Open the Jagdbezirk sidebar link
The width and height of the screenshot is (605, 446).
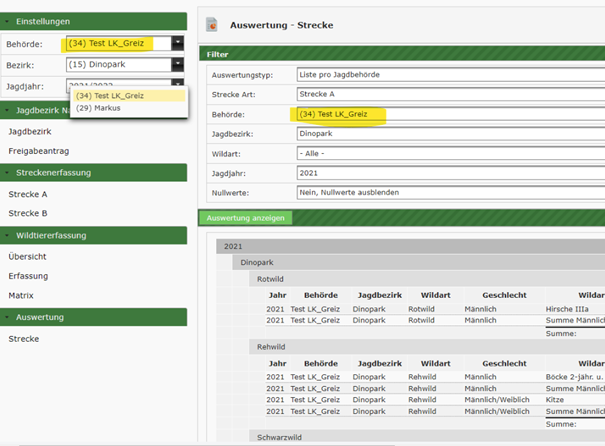point(31,131)
